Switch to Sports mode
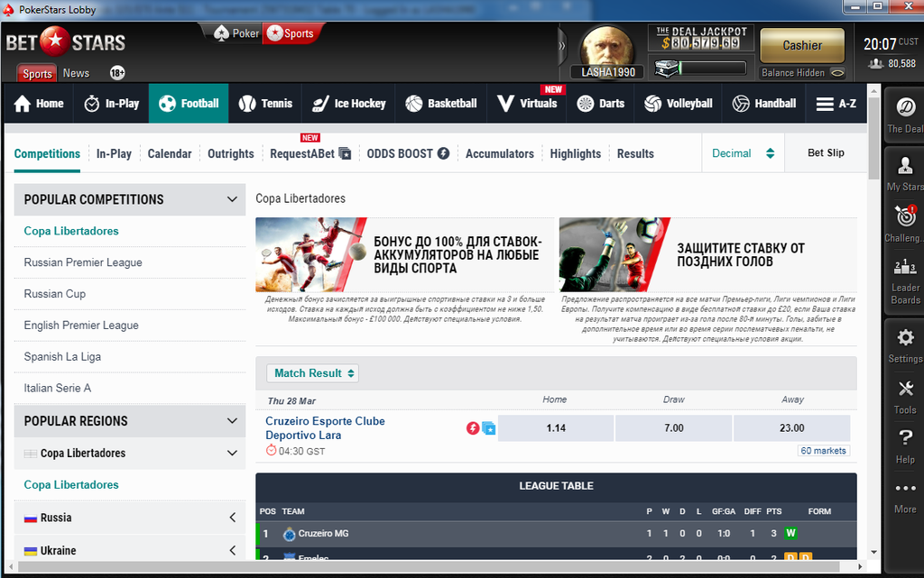Image resolution: width=924 pixels, height=578 pixels. click(x=291, y=33)
